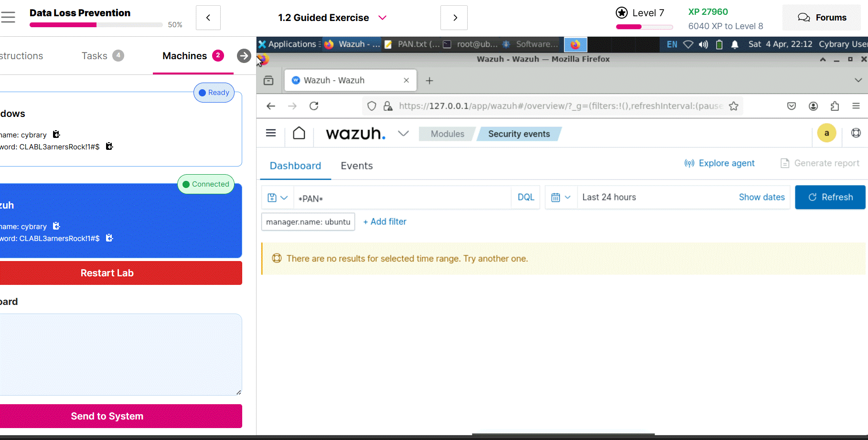Click the blue Refresh button
Screen dimensions: 868x440
830,197
